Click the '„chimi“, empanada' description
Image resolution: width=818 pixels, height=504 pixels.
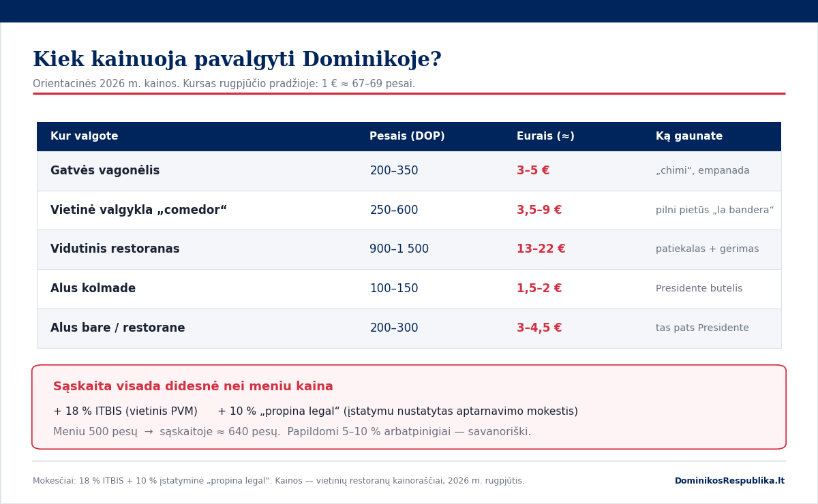coord(703,171)
